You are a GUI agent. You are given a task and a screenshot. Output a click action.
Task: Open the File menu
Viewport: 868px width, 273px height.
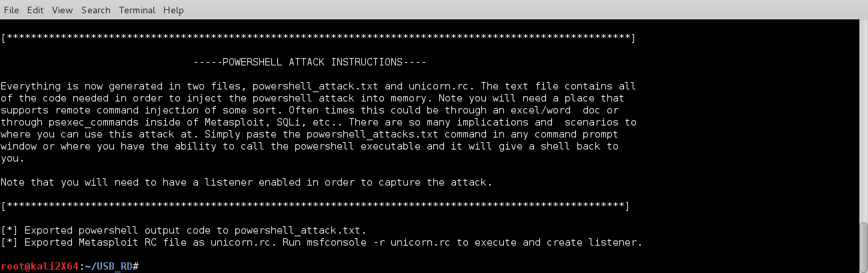(11, 10)
